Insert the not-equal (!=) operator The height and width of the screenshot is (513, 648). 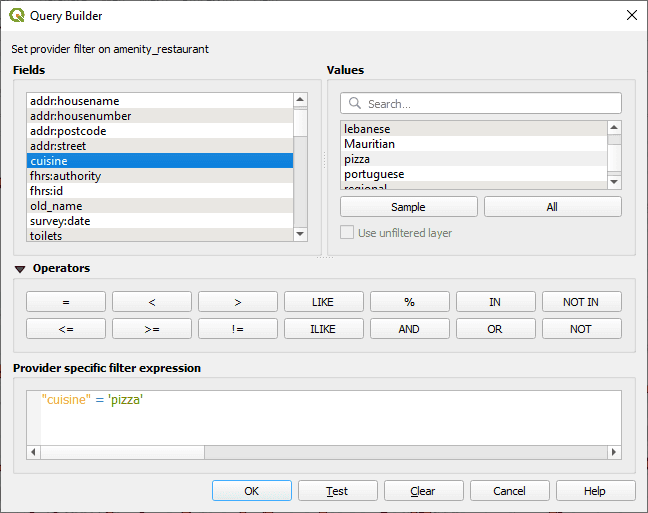[x=237, y=329]
